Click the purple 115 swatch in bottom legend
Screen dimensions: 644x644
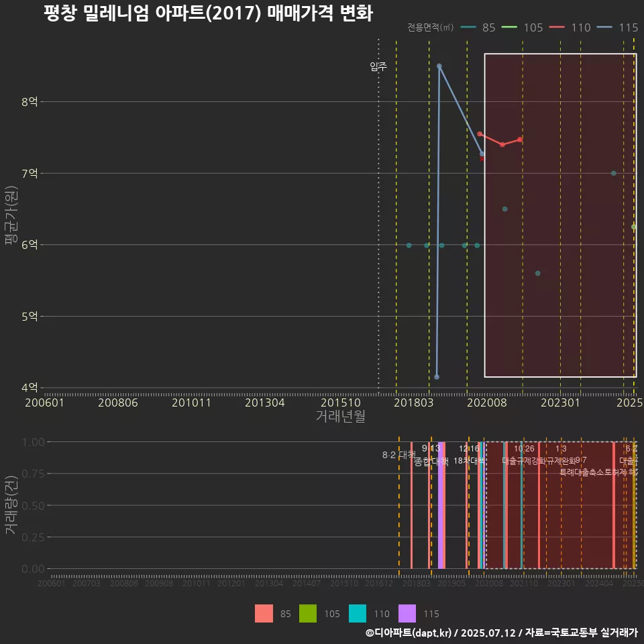point(407,614)
